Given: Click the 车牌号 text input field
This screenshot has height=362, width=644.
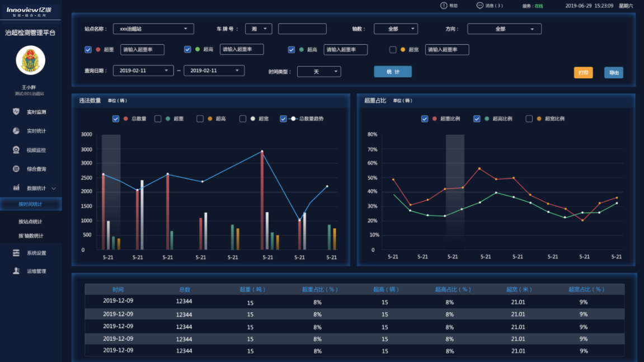Looking at the screenshot, I should pyautogui.click(x=302, y=29).
